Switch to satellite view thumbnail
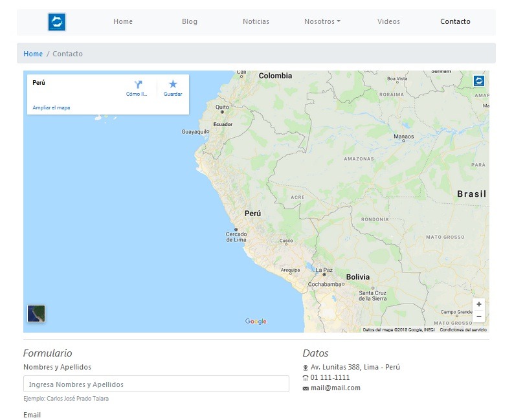525x420 pixels. [x=36, y=314]
